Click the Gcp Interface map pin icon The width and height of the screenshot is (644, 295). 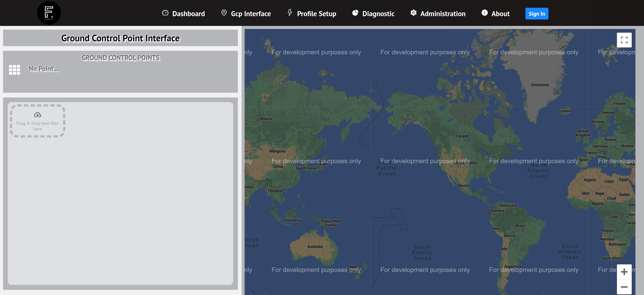coord(224,12)
